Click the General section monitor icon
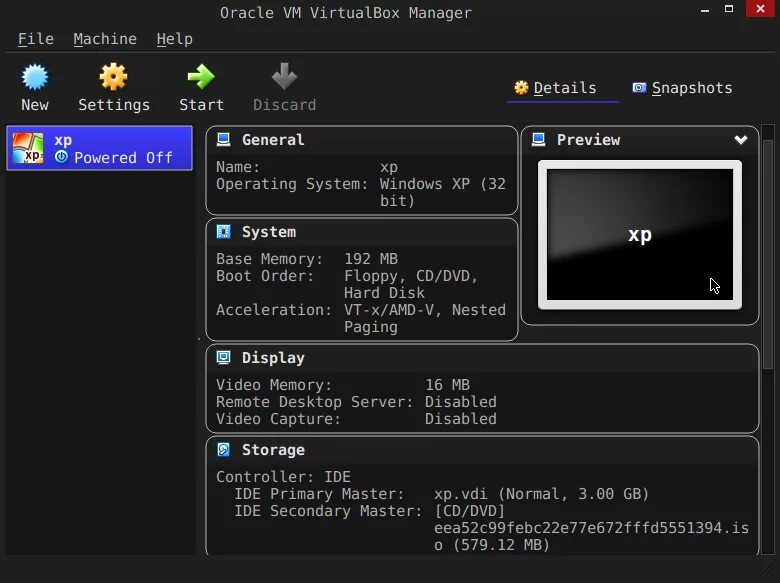 click(224, 140)
